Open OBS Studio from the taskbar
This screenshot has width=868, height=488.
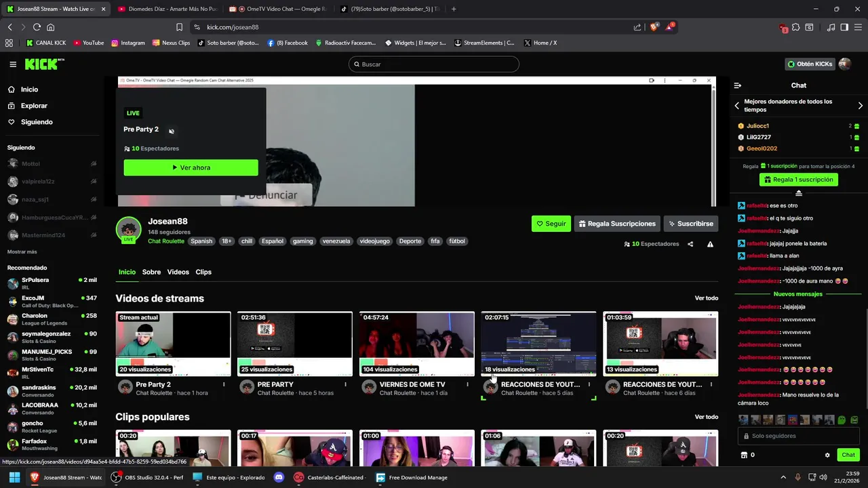click(146, 477)
